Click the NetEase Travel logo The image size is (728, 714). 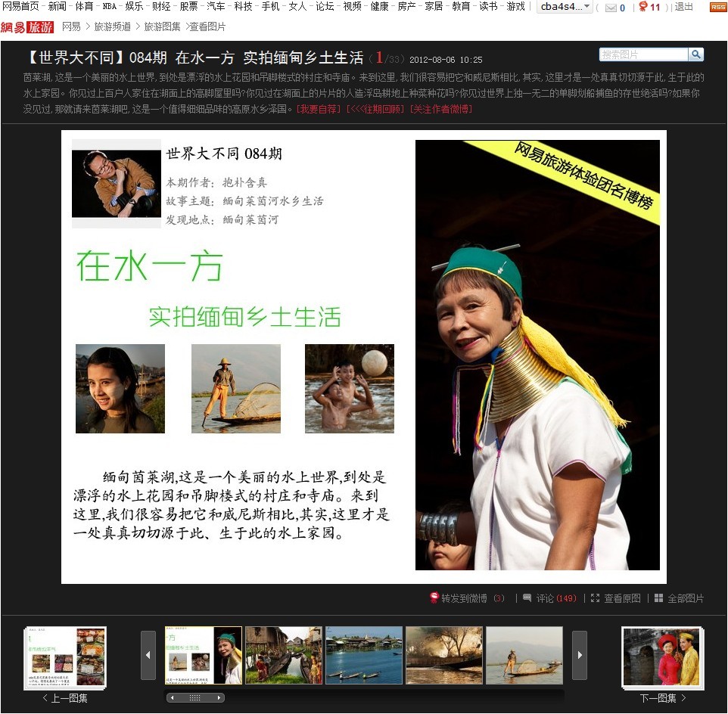coord(27,27)
